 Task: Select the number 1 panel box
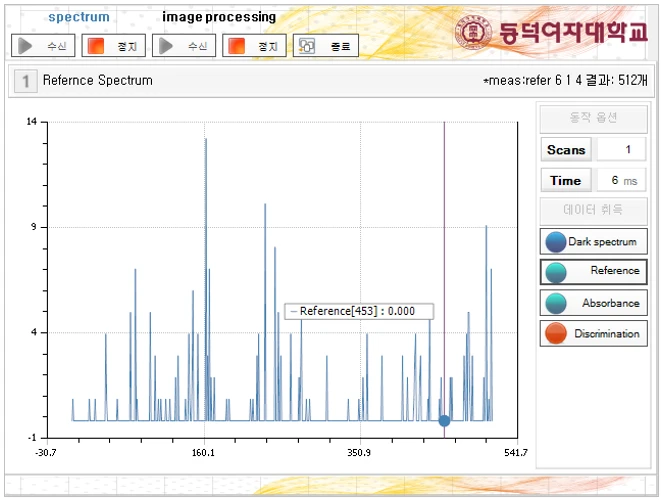[x=26, y=81]
